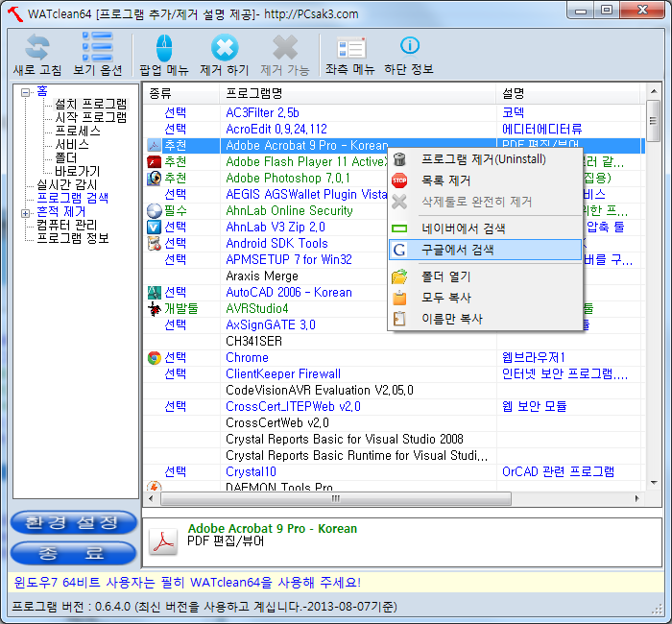Screen dimensions: 672x624
Task: Toggle the 좌측 메뉴 panel icon
Action: pyautogui.click(x=350, y=48)
